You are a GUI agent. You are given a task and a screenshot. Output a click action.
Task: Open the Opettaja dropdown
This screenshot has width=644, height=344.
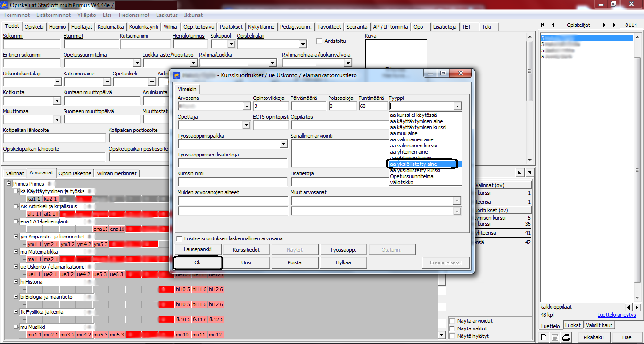246,125
